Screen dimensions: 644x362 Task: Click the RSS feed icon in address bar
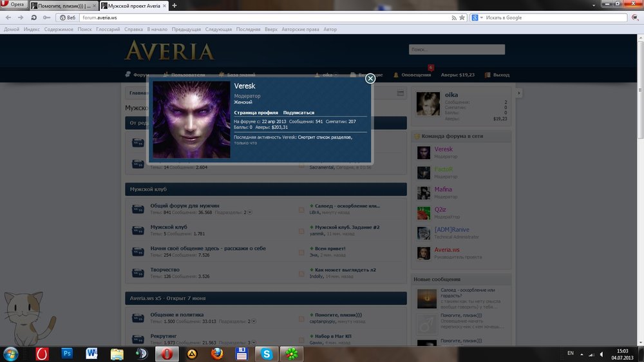point(453,17)
